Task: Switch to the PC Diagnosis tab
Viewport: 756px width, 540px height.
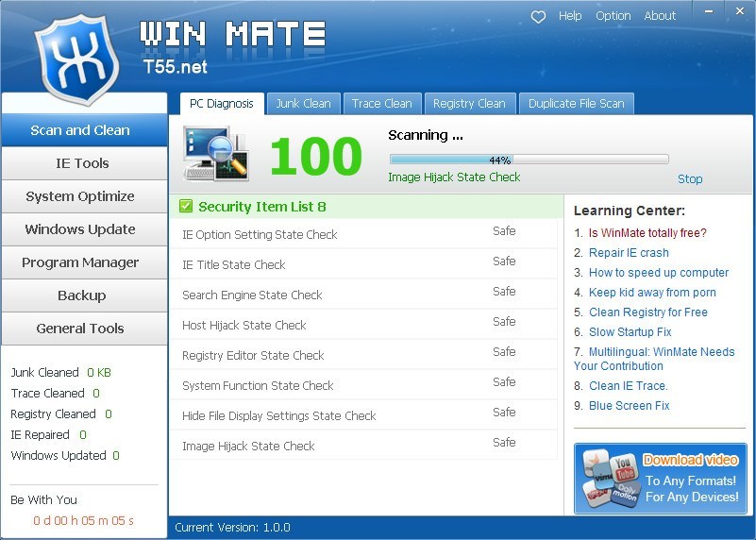Action: tap(222, 104)
